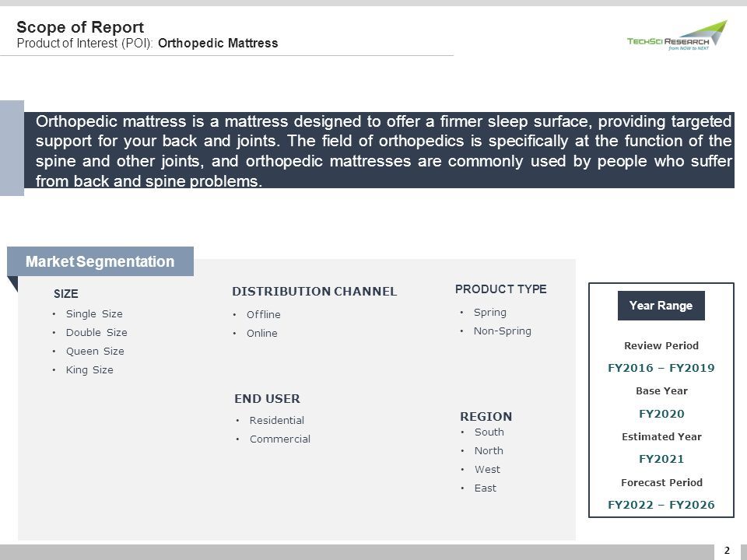Select the 'Scope of Report' title
This screenshot has width=747, height=560.
click(x=80, y=27)
